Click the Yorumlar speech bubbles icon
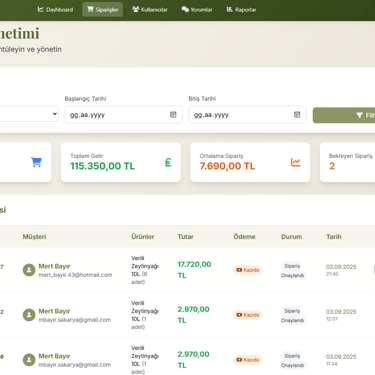This screenshot has height=375, width=375. click(185, 9)
